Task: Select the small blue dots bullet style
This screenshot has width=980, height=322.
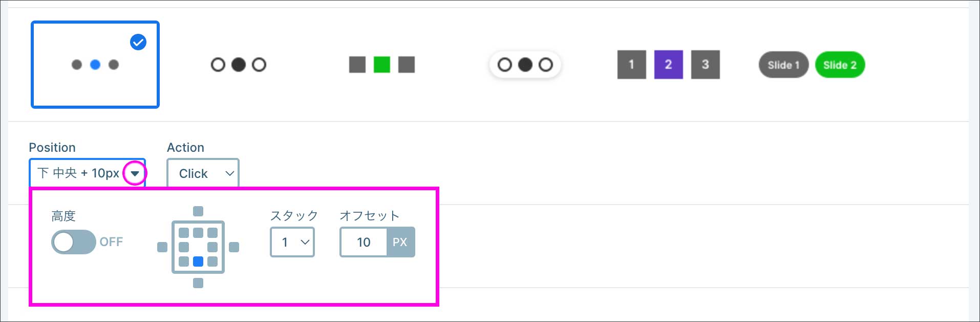Action: 95,65
